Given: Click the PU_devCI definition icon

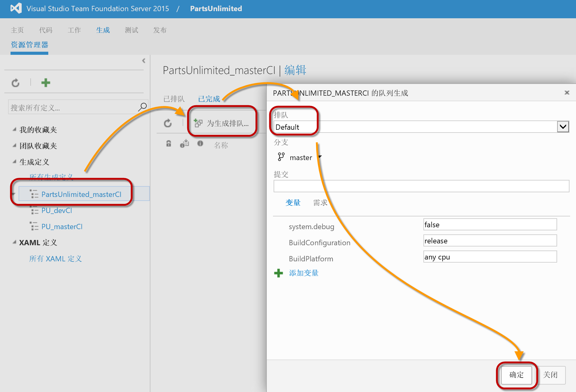Looking at the screenshot, I should (34, 211).
